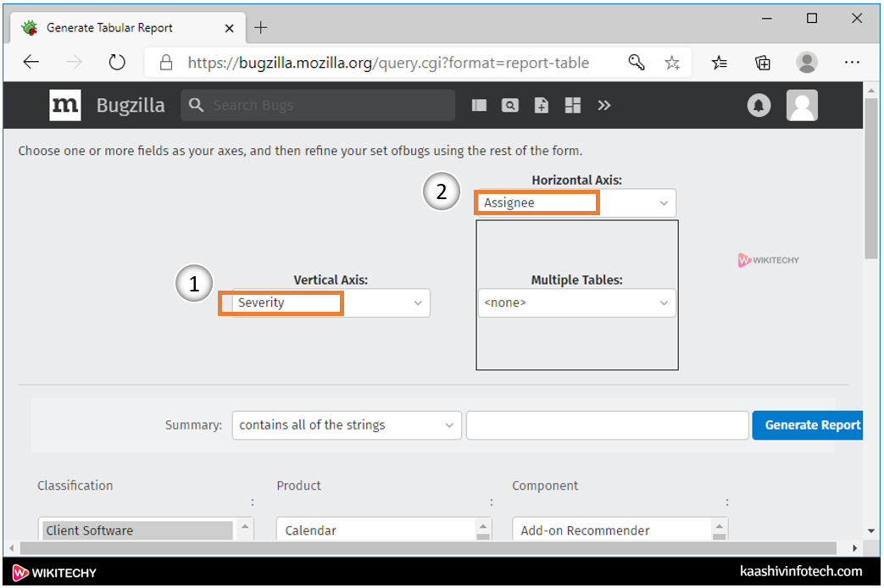Open a new browser tab

tap(261, 28)
